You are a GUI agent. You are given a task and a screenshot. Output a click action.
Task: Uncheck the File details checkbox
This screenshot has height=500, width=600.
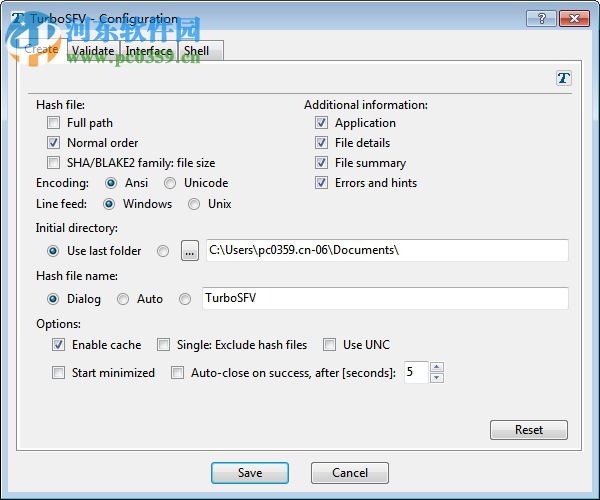coord(321,143)
